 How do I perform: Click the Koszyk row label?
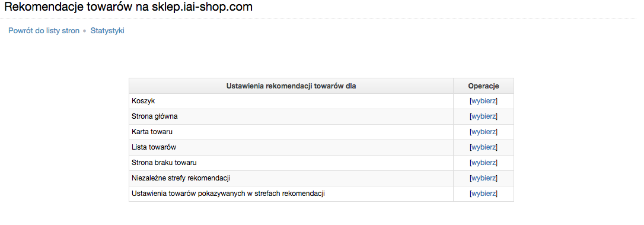pos(144,101)
